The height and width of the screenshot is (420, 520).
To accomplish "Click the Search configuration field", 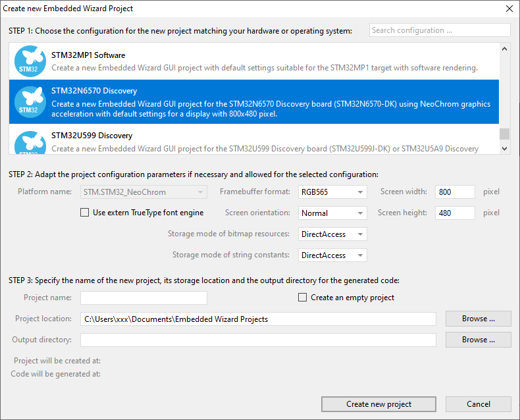I will 439,30.
